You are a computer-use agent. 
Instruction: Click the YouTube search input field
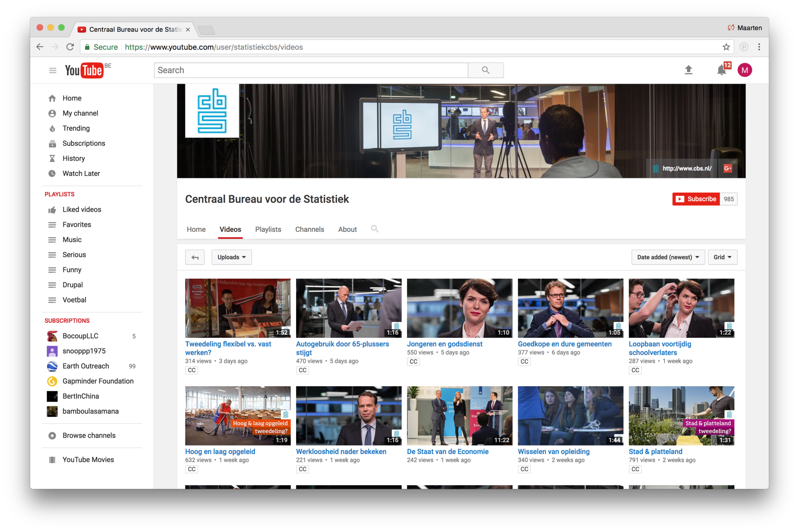[x=311, y=70]
